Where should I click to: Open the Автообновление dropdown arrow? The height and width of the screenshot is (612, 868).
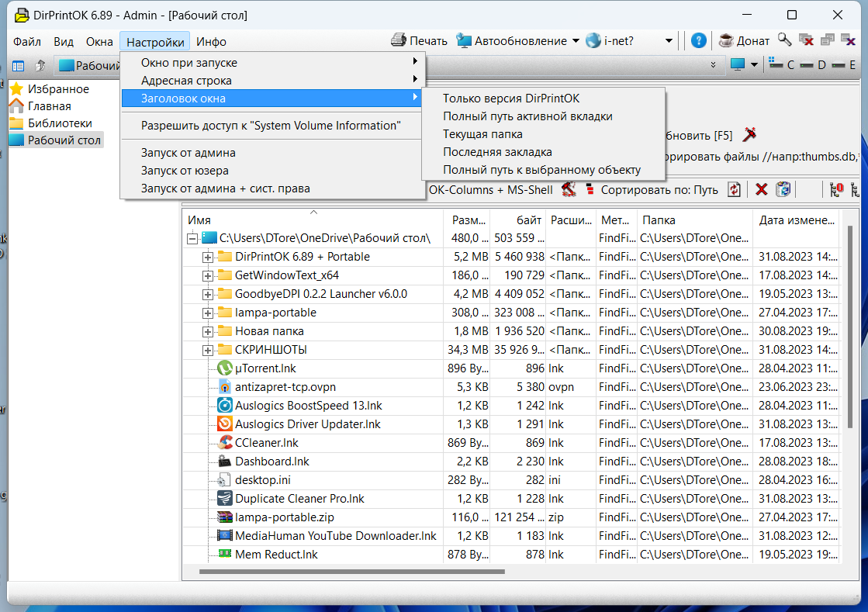coord(576,41)
